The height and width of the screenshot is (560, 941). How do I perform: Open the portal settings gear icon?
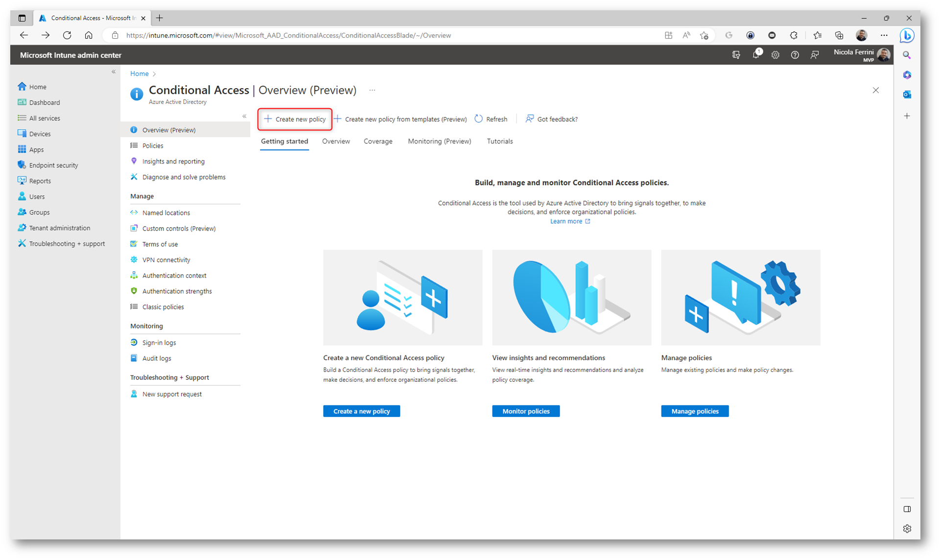pyautogui.click(x=775, y=55)
